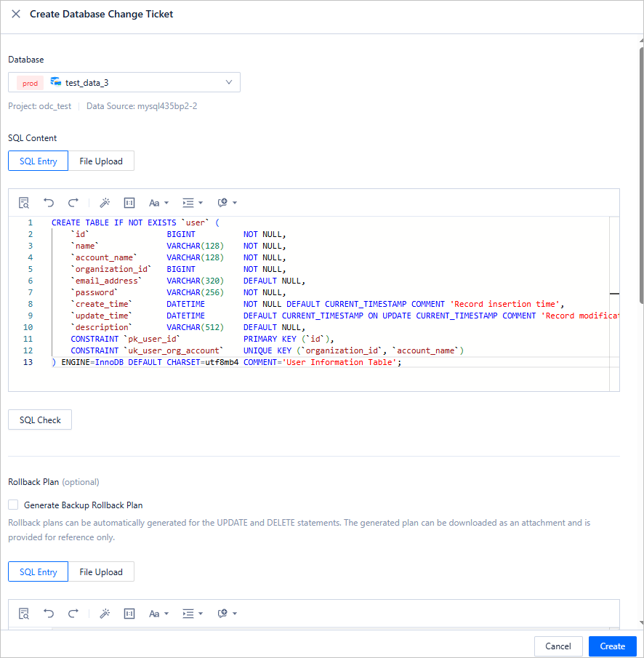Undo last edit in SQL Content editor

tap(49, 203)
